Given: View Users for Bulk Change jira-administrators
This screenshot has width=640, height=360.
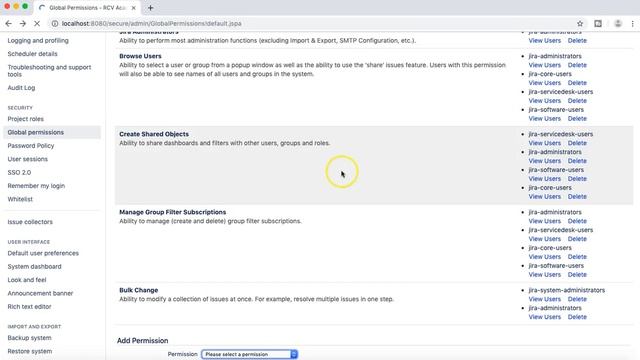Looking at the screenshot, I should coord(544,317).
